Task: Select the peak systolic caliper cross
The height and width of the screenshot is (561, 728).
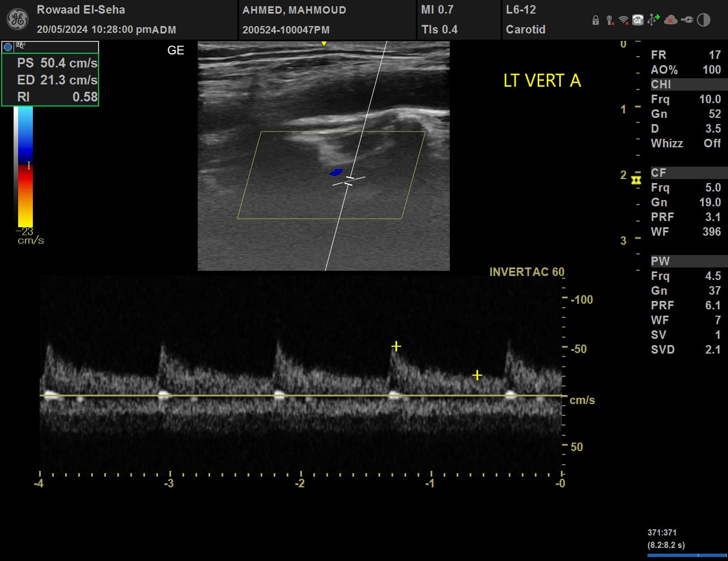Action: pyautogui.click(x=396, y=346)
